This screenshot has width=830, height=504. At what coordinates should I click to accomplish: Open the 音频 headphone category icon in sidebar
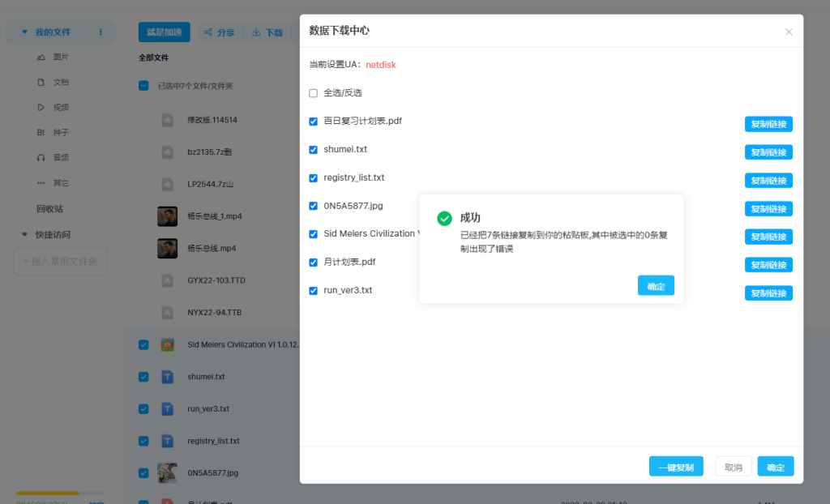pyautogui.click(x=41, y=157)
